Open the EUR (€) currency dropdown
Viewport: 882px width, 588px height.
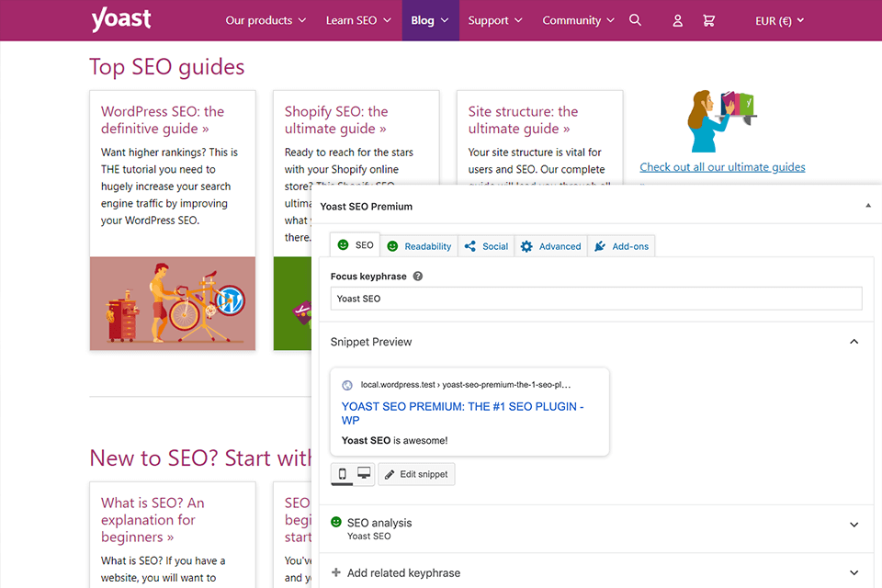click(780, 21)
